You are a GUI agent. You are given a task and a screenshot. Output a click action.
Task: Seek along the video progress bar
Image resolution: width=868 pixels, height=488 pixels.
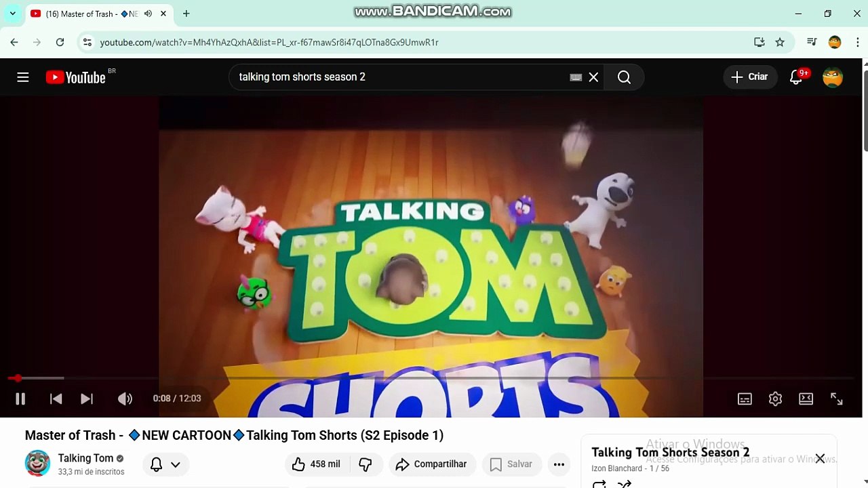[x=431, y=378]
